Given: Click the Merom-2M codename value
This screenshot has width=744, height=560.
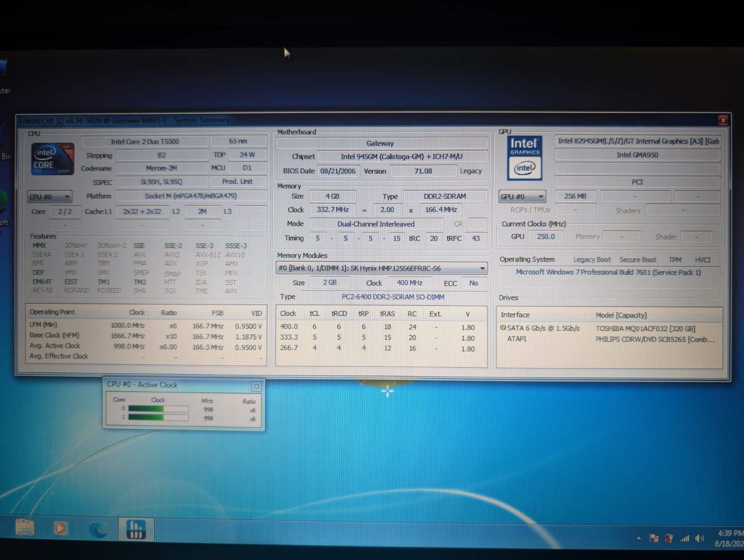Looking at the screenshot, I should pyautogui.click(x=162, y=168).
